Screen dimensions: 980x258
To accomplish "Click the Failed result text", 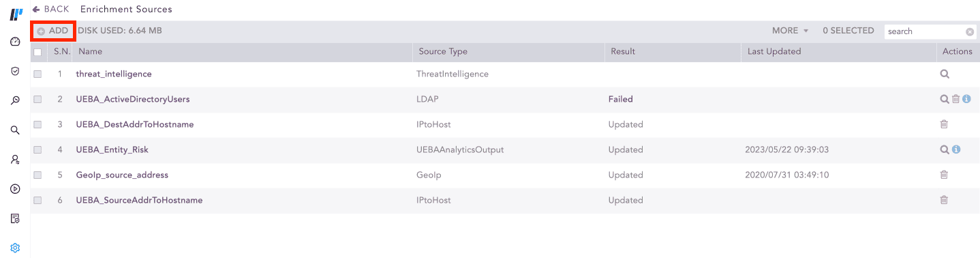I will point(621,99).
